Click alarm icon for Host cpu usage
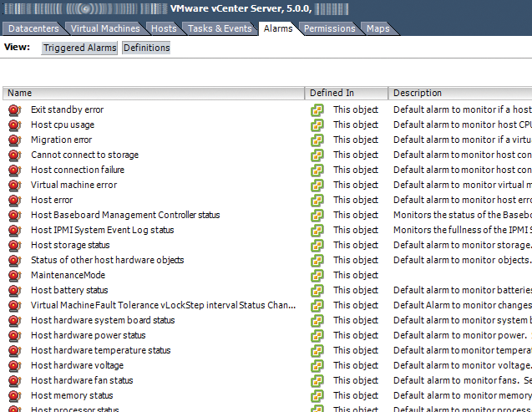Viewport: 532px width, 412px height. click(15, 125)
